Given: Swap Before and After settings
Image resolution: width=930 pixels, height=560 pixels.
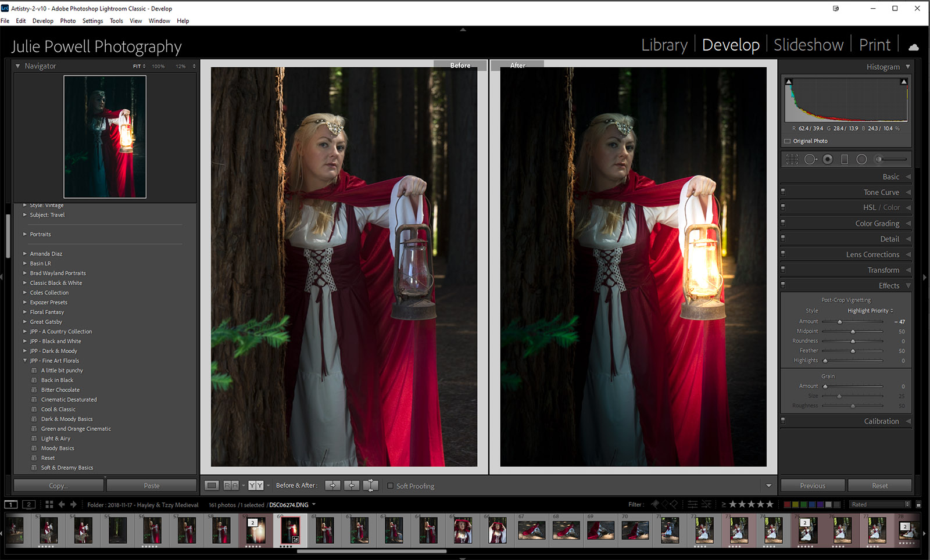Looking at the screenshot, I should click(370, 486).
